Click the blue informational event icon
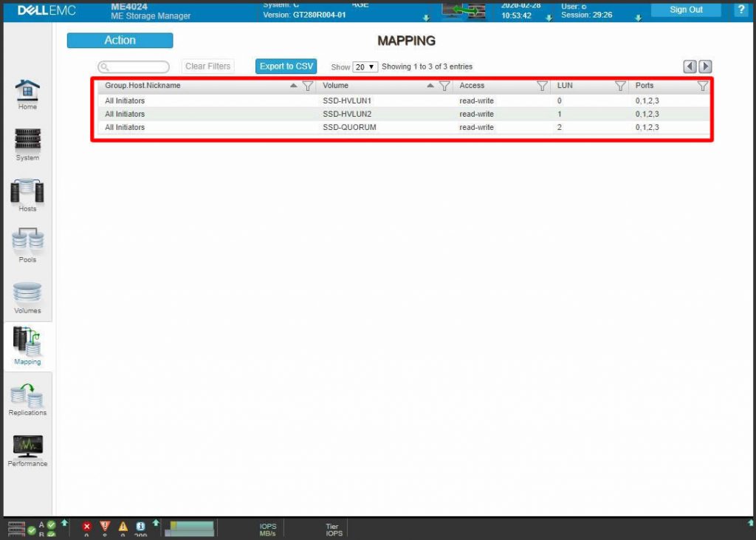The image size is (756, 540). tap(141, 527)
